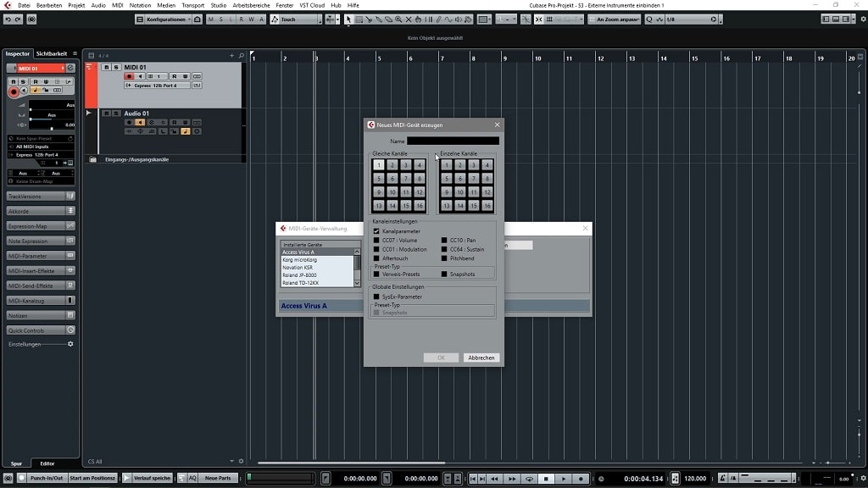Enable the CC10 : Pan checkbox
868x488 pixels.
click(444, 240)
